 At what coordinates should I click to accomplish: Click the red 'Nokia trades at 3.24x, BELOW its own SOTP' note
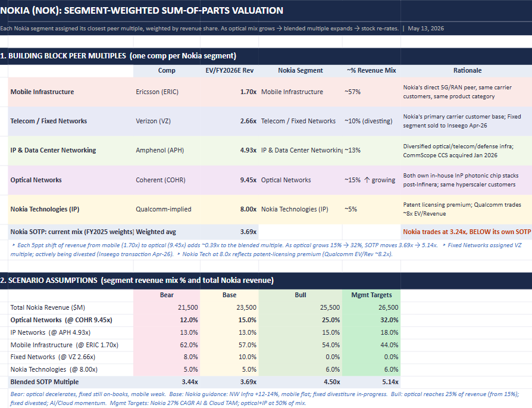click(467, 232)
